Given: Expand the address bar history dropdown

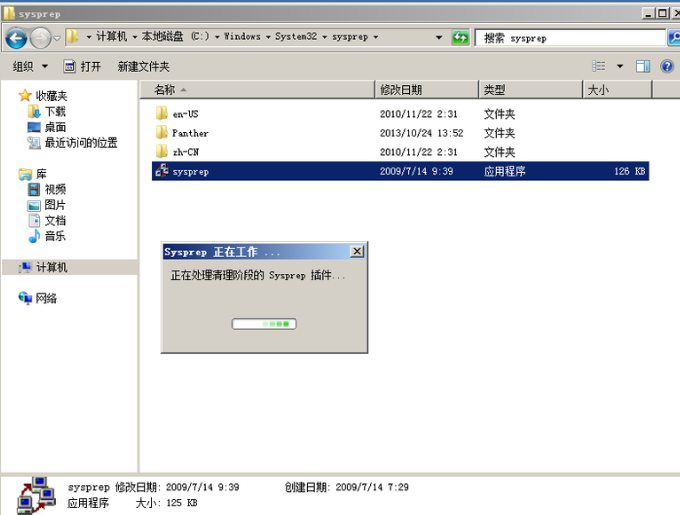Looking at the screenshot, I should 439,38.
